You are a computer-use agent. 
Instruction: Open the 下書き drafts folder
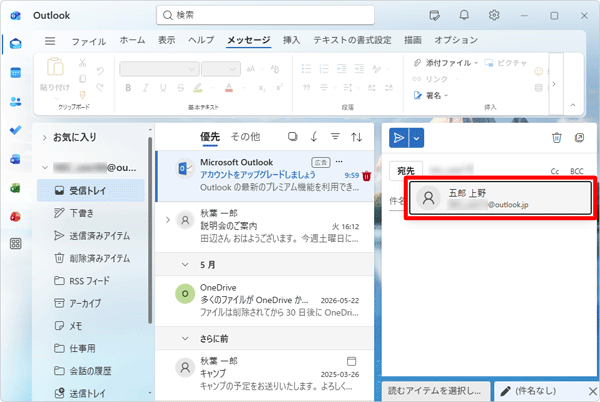tap(91, 213)
